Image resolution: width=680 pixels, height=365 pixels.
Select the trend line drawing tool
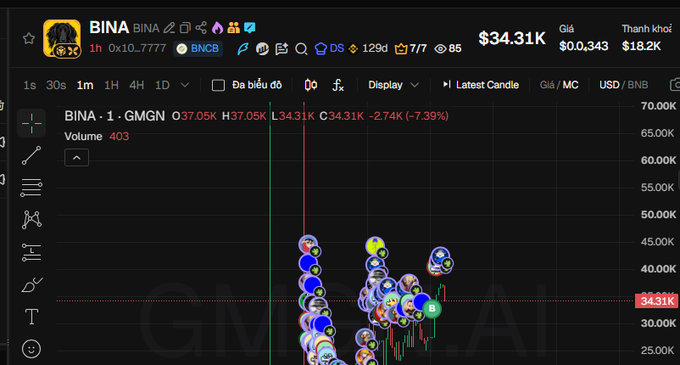pos(32,156)
